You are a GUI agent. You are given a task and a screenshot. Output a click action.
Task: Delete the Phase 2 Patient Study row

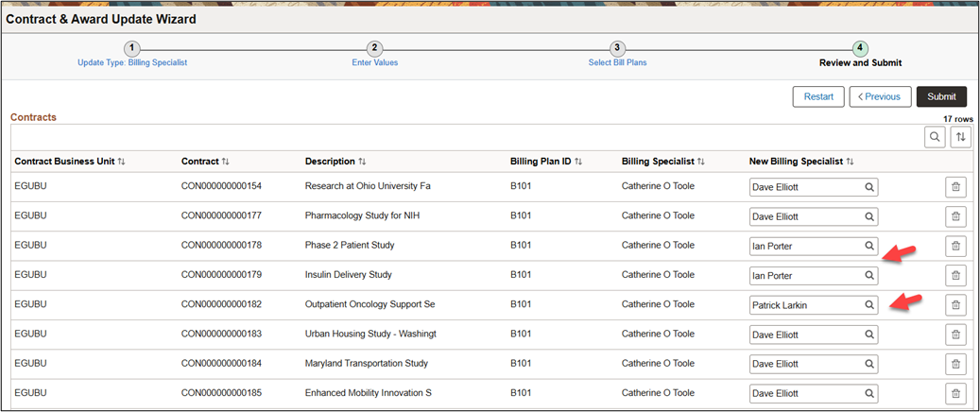[x=955, y=246]
